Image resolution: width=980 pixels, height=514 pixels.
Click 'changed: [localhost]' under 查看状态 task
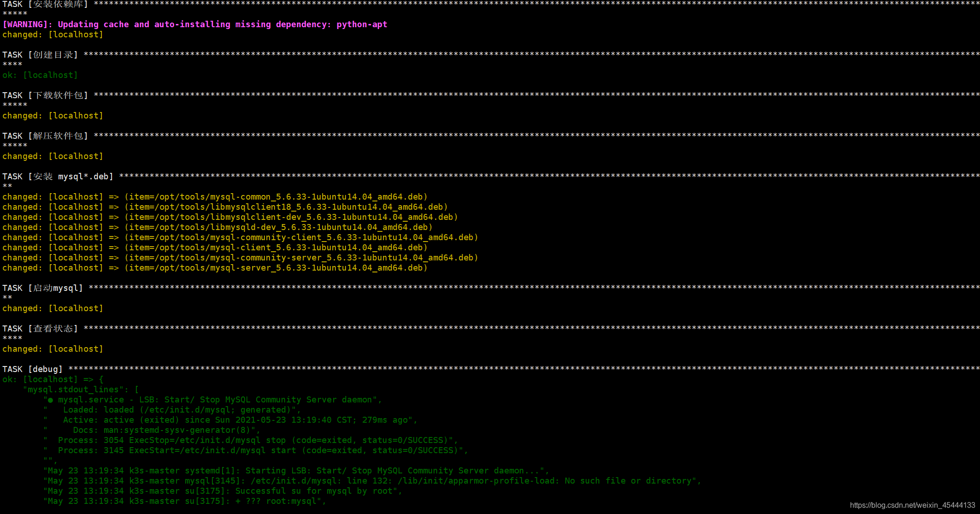(53, 349)
